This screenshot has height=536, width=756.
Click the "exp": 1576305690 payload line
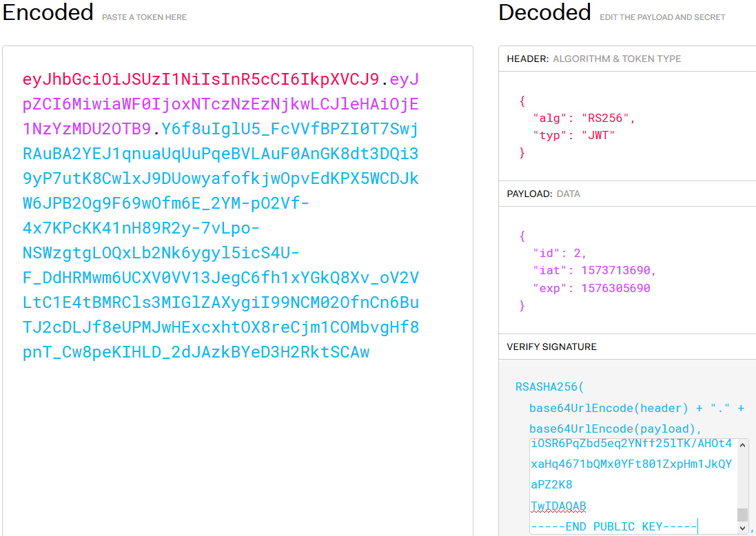(x=591, y=288)
